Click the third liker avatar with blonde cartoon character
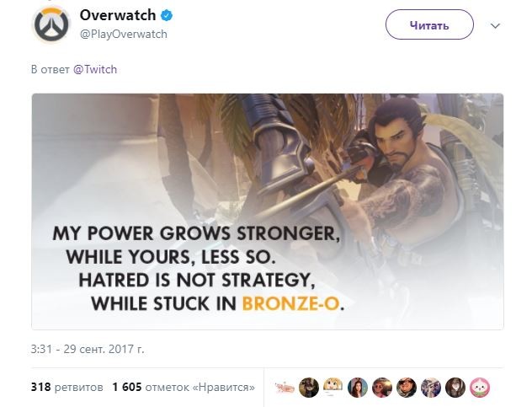The width and height of the screenshot is (532, 407). pyautogui.click(x=333, y=388)
